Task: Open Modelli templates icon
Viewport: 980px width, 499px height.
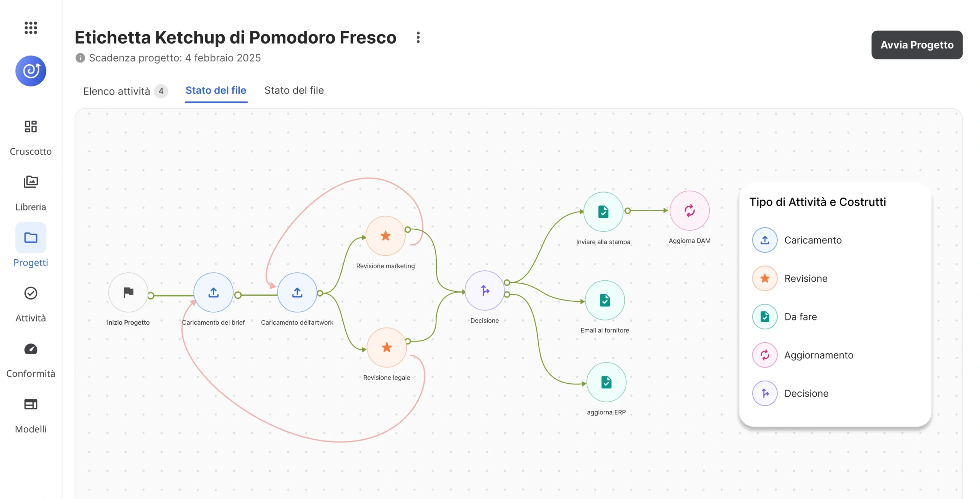Action: click(31, 404)
